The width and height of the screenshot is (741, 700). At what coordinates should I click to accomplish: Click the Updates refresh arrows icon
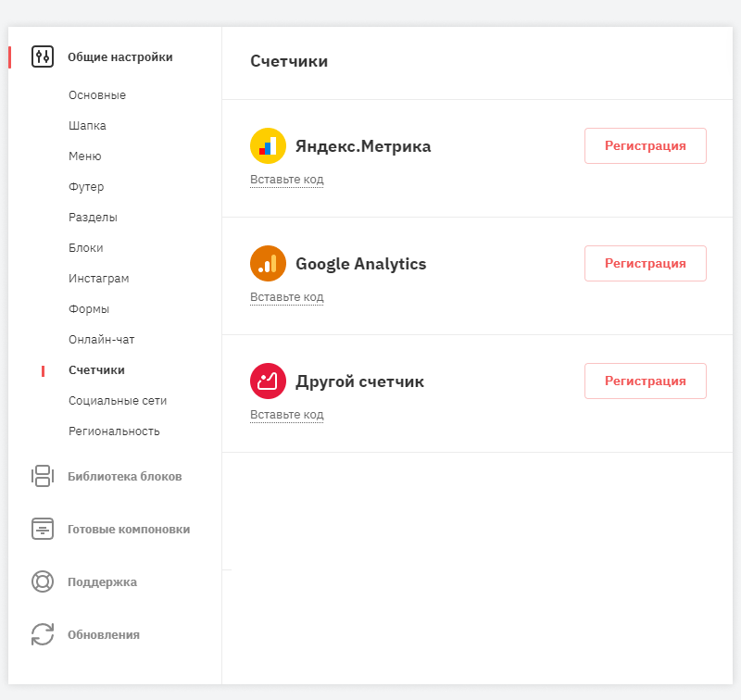[x=43, y=634]
